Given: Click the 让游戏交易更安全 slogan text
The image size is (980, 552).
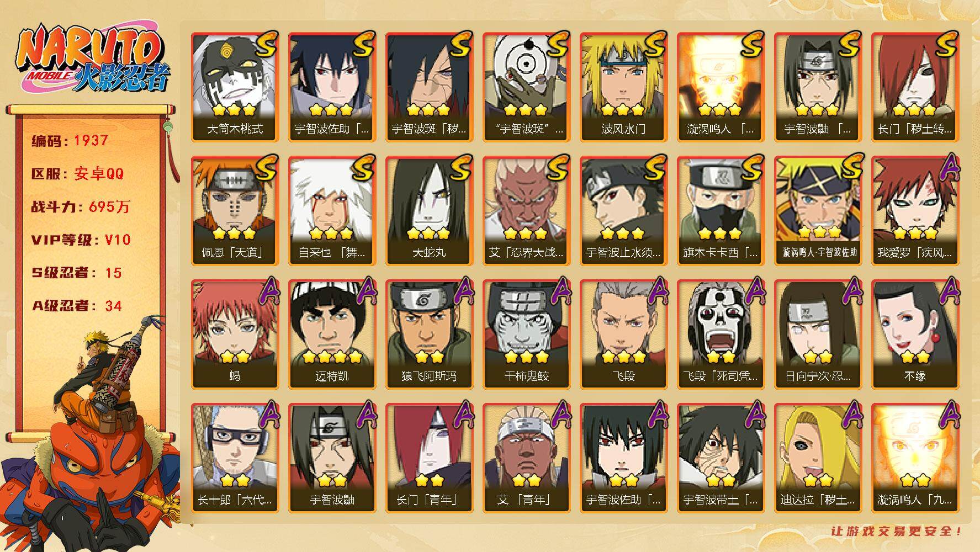Looking at the screenshot, I should click(x=897, y=531).
